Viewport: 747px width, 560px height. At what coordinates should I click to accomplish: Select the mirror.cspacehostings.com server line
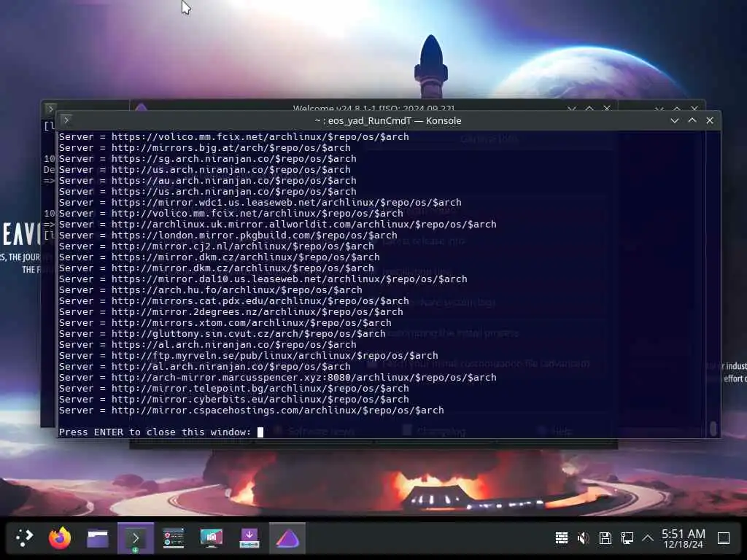[x=252, y=411]
